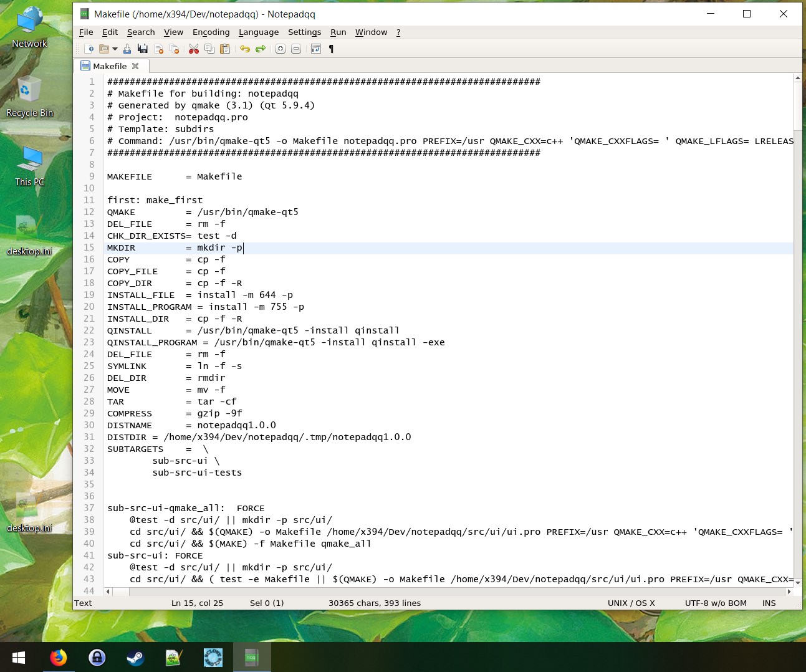Open the dropdown beside the Open icon
Screen dimensions: 806x672
tap(115, 49)
